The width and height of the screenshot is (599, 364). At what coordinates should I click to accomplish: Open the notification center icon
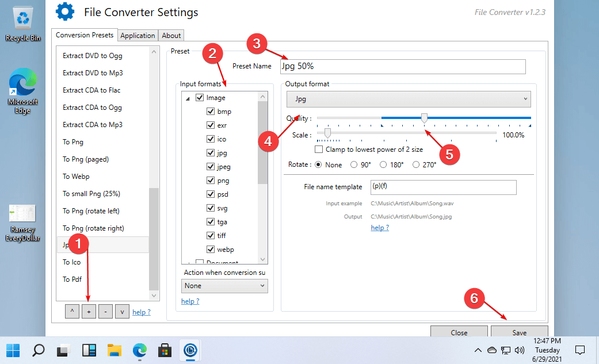pyautogui.click(x=580, y=350)
